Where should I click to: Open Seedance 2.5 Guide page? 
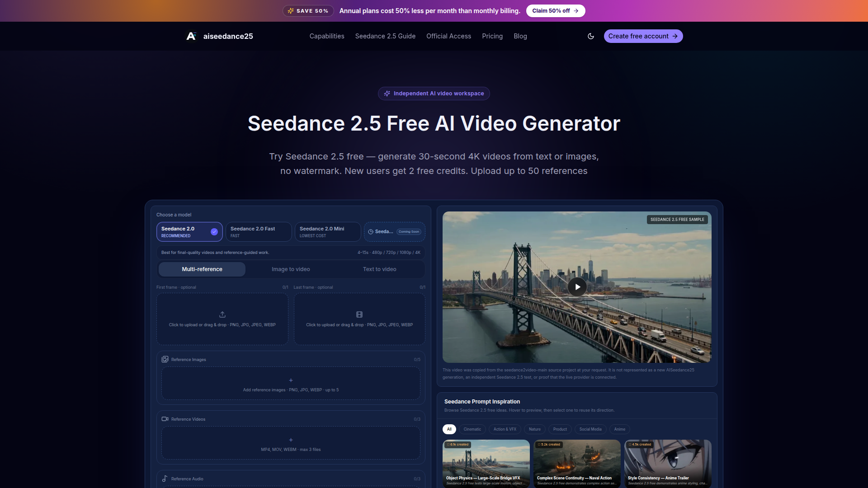[385, 36]
